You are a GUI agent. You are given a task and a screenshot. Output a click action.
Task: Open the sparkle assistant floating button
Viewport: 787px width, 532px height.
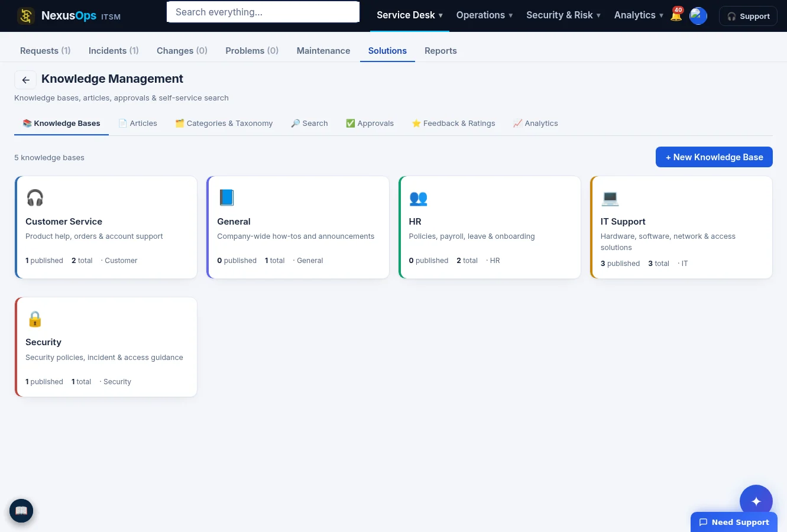coord(756,501)
